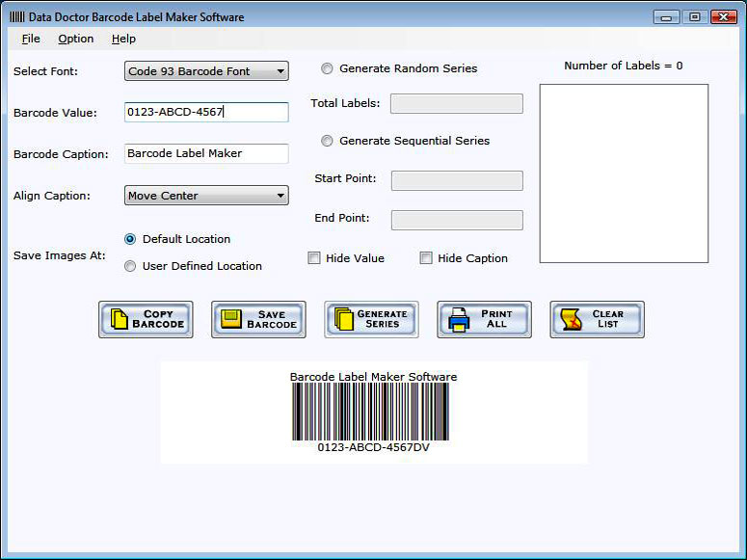Image resolution: width=747 pixels, height=560 pixels.
Task: Click the Copy Barcode button
Action: pos(146,319)
